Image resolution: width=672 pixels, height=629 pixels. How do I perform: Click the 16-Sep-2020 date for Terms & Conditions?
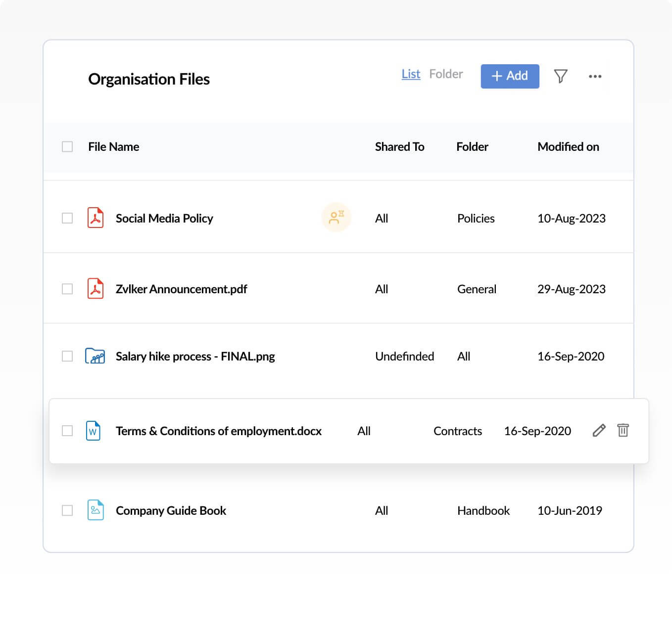(x=537, y=431)
